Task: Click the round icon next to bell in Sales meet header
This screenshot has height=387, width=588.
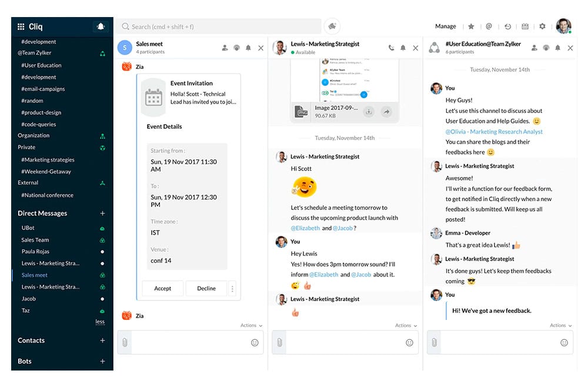Action: (x=236, y=48)
